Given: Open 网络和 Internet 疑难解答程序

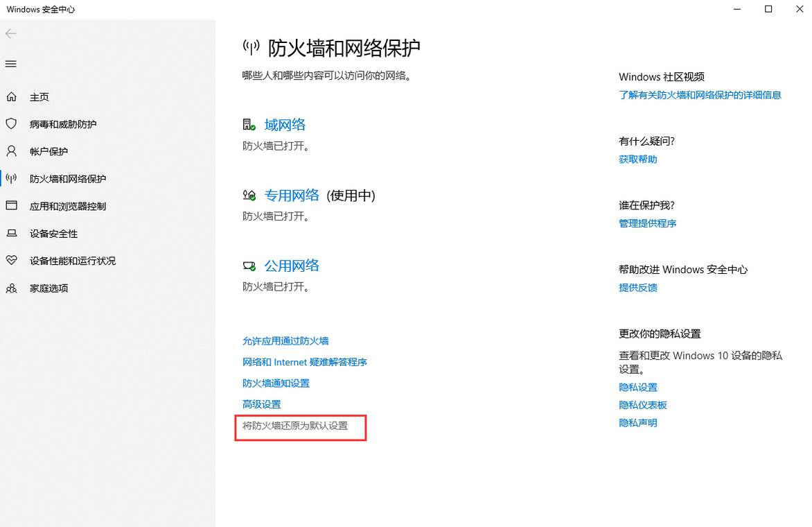Looking at the screenshot, I should coord(305,362).
